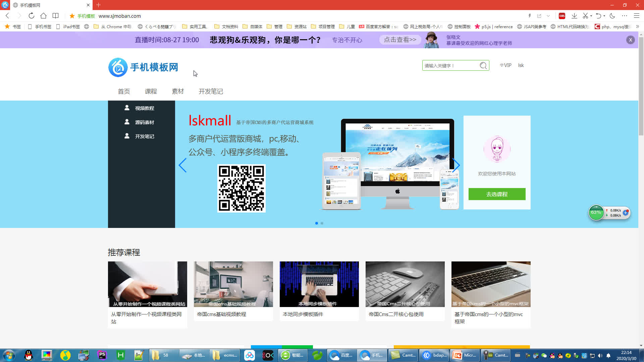Go to 课程 navigation tab
Screen dimensions: 644x362
tap(151, 91)
